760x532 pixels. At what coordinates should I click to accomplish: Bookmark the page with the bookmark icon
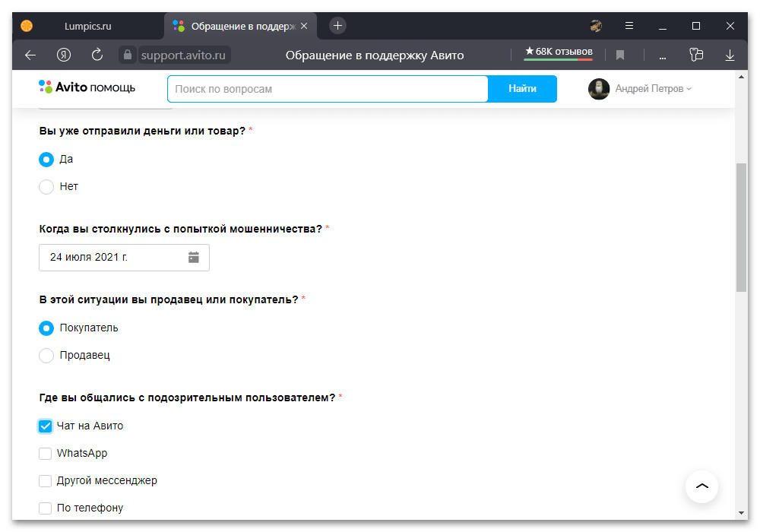tap(620, 55)
